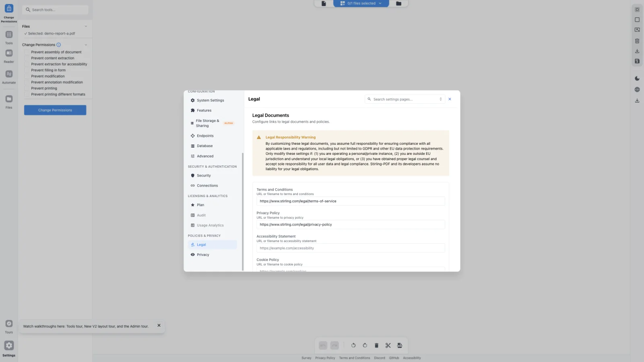The image size is (644, 362).
Task: Open the Privacy Policy footer link
Action: pos(325,358)
